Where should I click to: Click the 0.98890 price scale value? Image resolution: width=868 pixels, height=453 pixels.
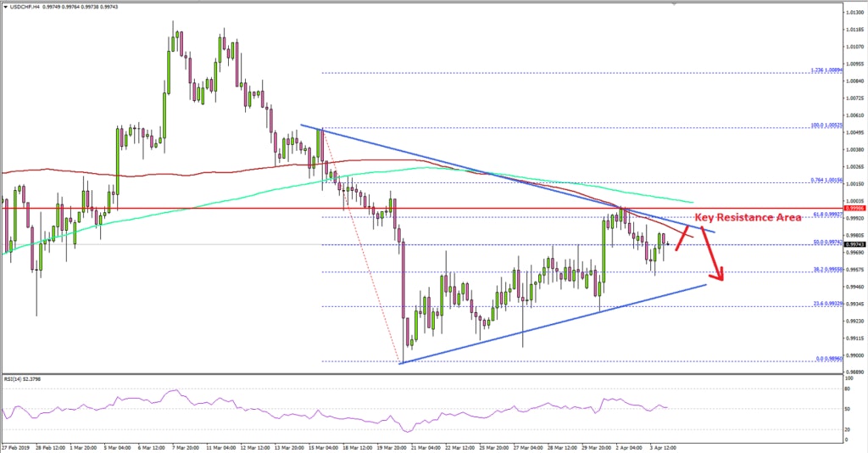click(x=855, y=372)
